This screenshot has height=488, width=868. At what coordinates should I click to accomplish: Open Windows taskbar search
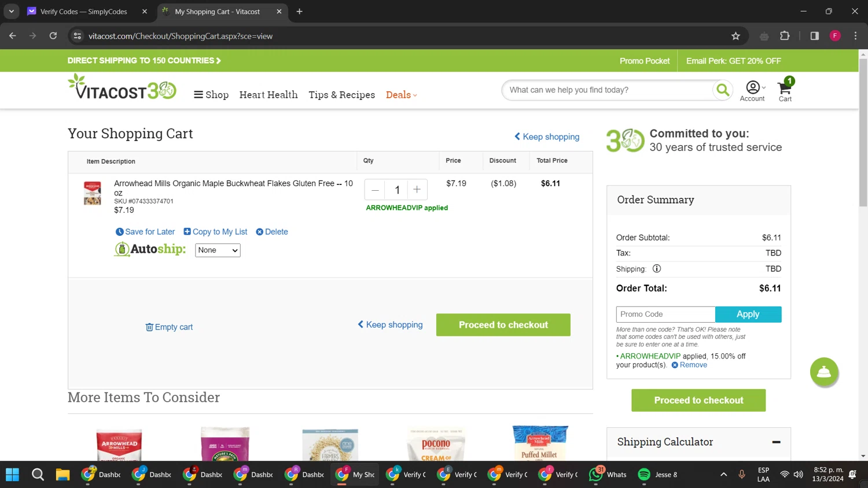(38, 475)
